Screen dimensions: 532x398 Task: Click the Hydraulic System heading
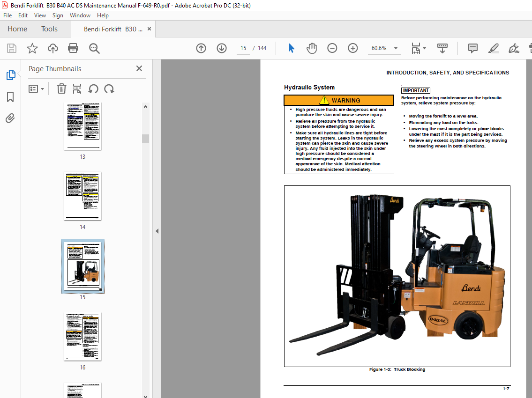click(309, 88)
